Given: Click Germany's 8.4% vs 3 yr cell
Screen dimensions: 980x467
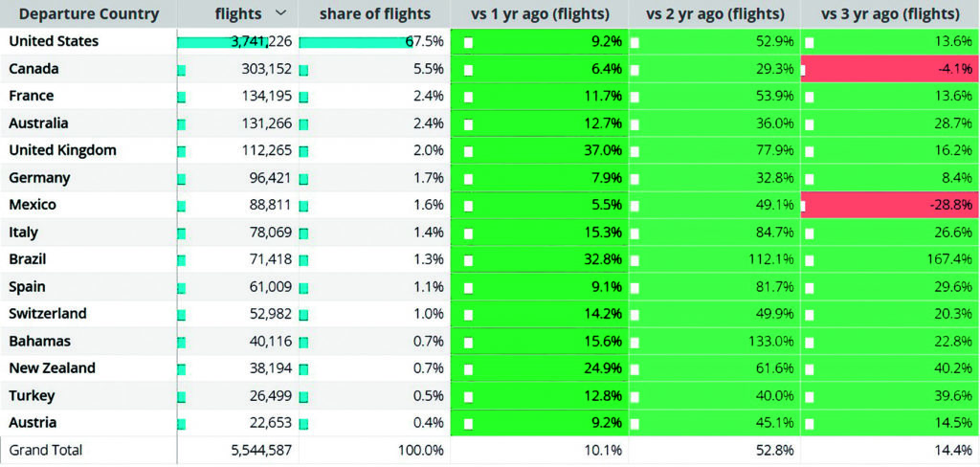Looking at the screenshot, I should [x=890, y=178].
